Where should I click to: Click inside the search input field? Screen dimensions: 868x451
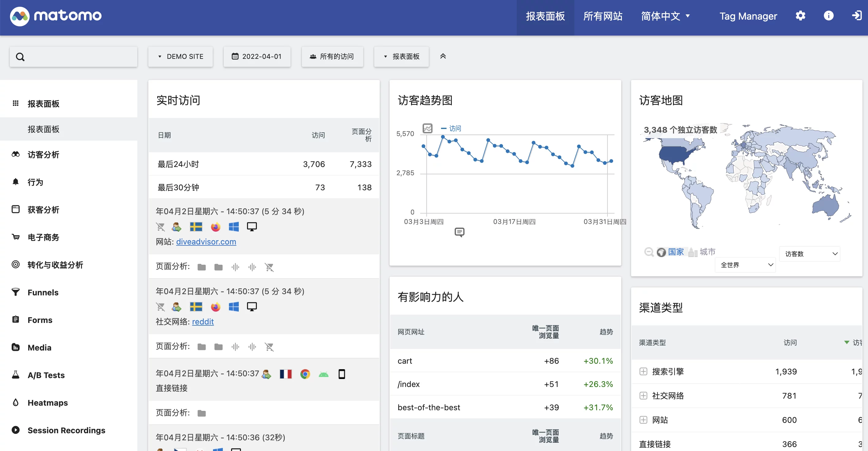click(74, 57)
